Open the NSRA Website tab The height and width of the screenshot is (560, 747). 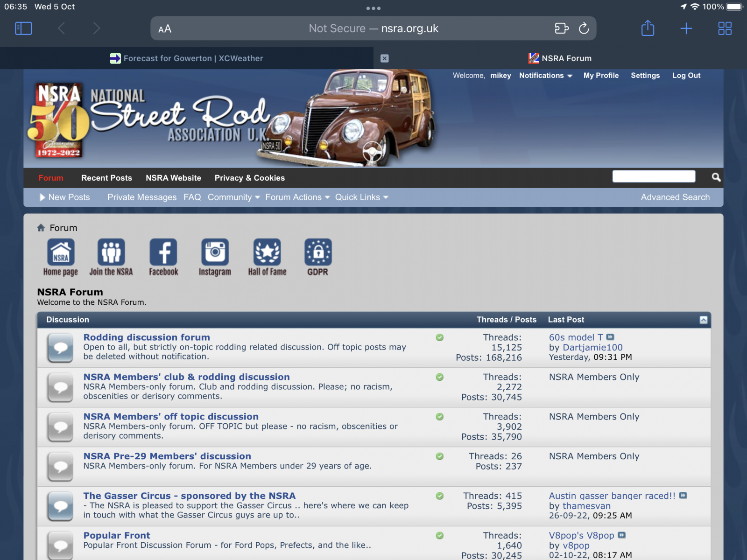coord(173,178)
